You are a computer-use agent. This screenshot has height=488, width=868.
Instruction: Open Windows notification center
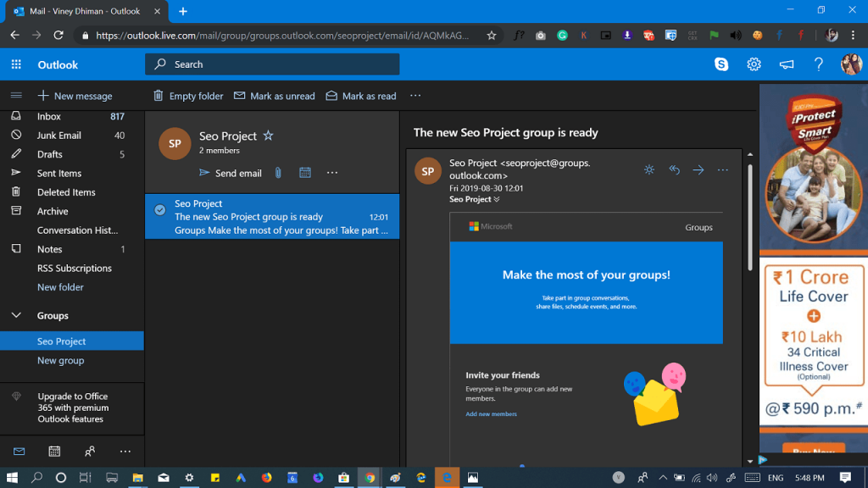point(845,478)
